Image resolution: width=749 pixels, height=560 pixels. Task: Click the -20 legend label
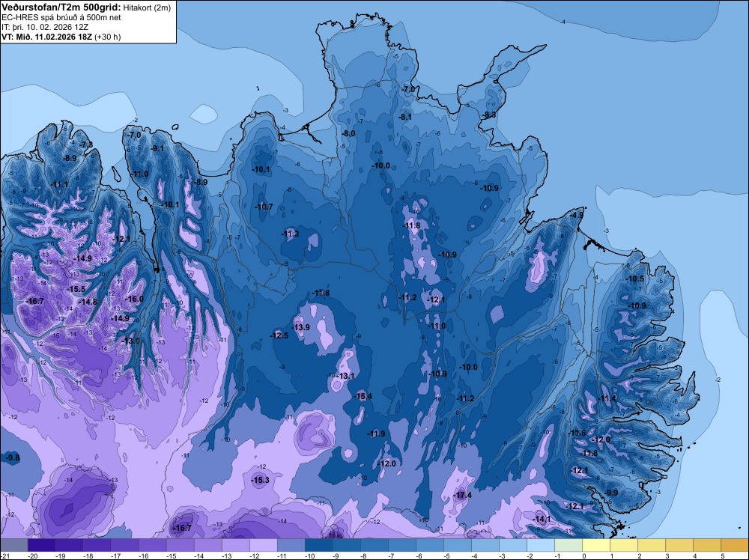click(x=32, y=556)
